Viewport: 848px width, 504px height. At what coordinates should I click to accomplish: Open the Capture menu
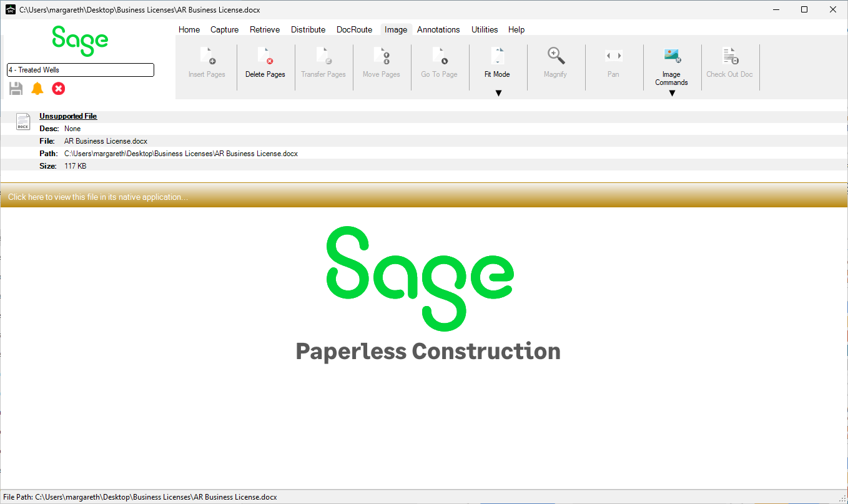click(225, 29)
